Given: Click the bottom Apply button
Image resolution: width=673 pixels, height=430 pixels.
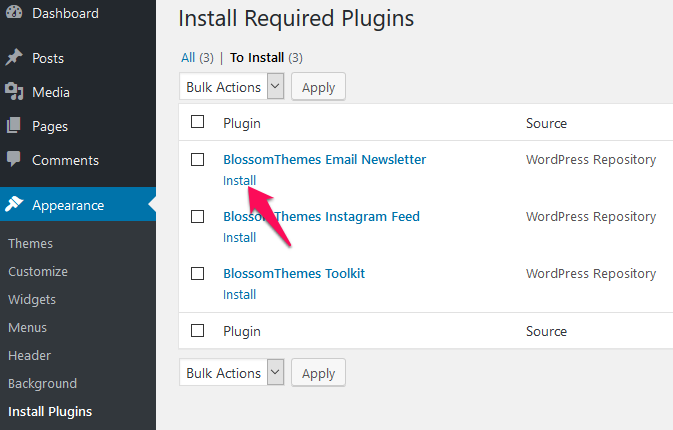Looking at the screenshot, I should [318, 373].
